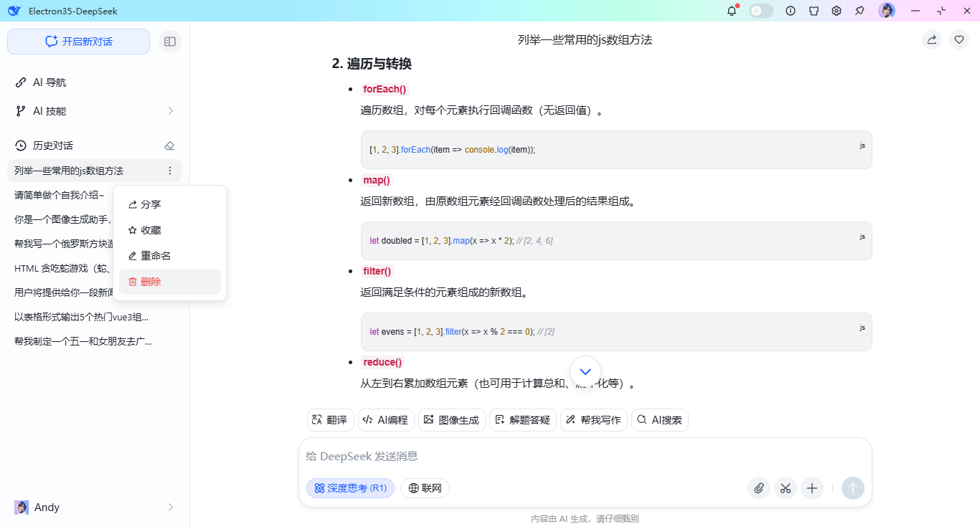
Task: Choose 删除 from context menu
Action: click(170, 282)
